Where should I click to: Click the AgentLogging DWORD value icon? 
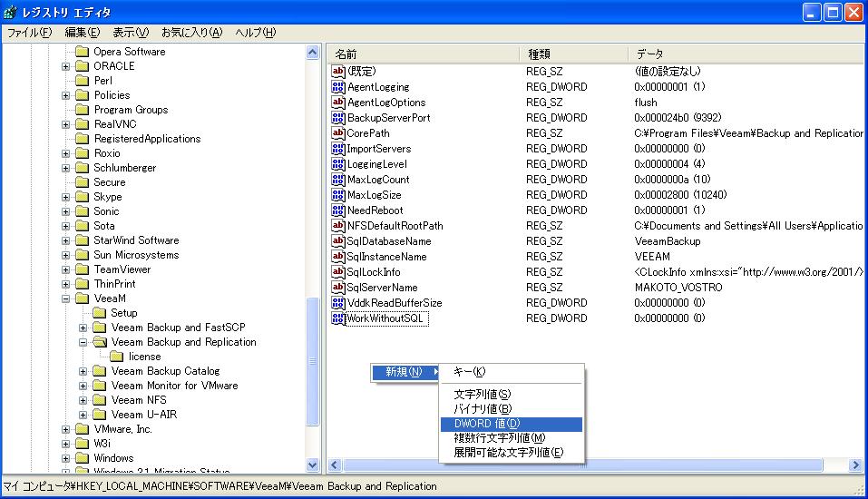[x=337, y=87]
